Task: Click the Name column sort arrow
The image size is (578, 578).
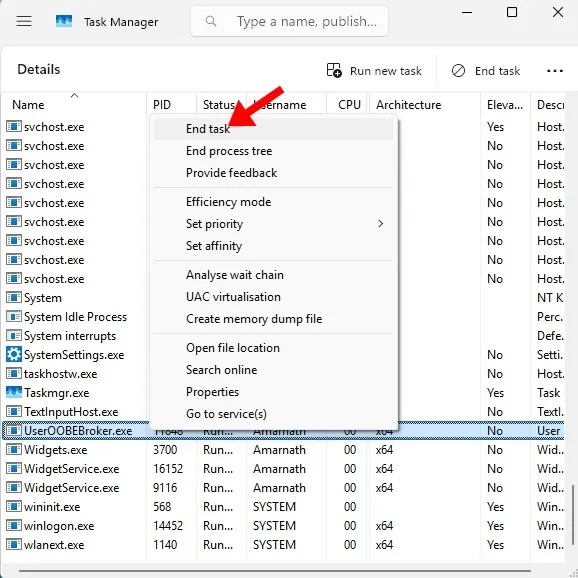Action: point(74,95)
